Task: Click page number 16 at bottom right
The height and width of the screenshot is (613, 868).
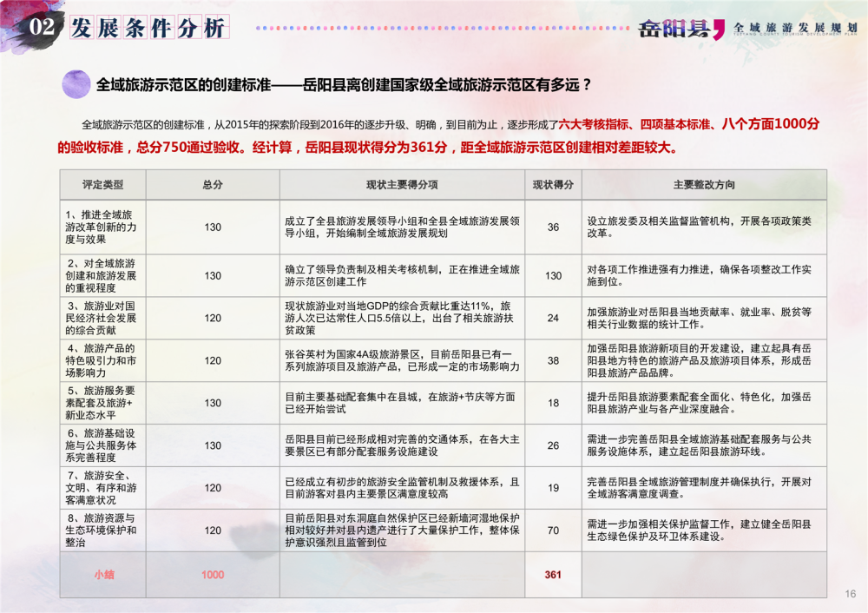Action: point(850,594)
